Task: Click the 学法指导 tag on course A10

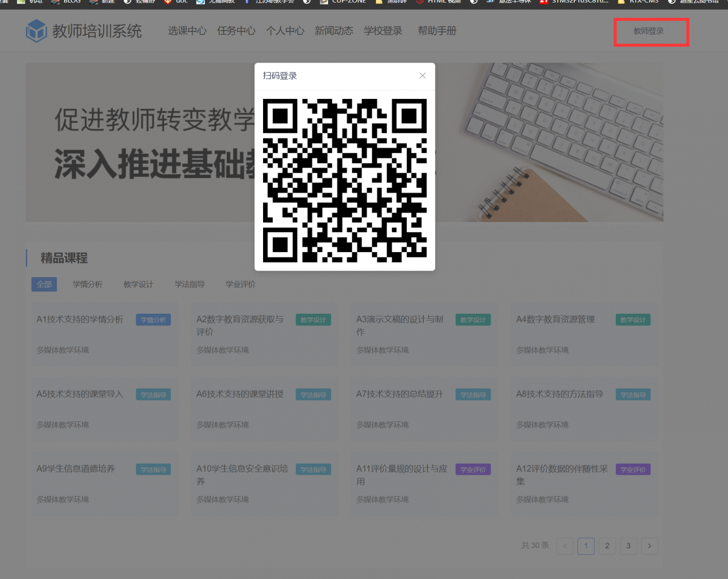Action: [313, 469]
